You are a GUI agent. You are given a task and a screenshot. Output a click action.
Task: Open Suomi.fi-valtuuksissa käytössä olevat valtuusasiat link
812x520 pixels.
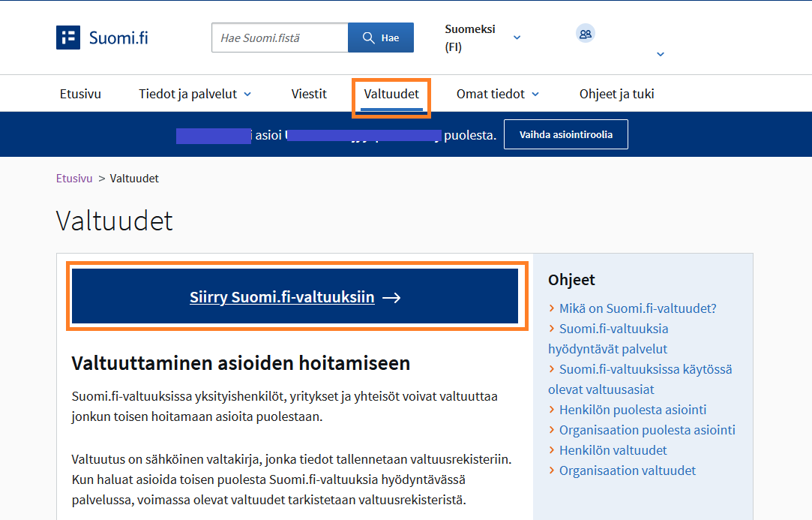(640, 379)
